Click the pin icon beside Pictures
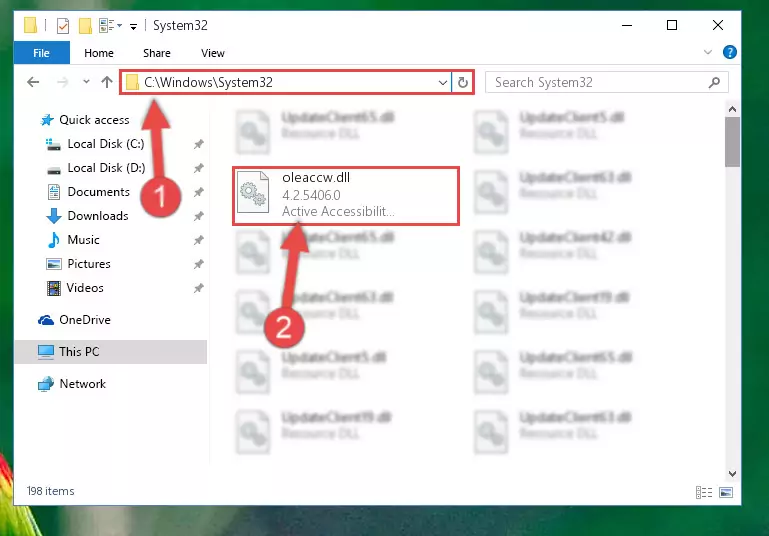Viewport: 769px width, 536px height. [198, 264]
